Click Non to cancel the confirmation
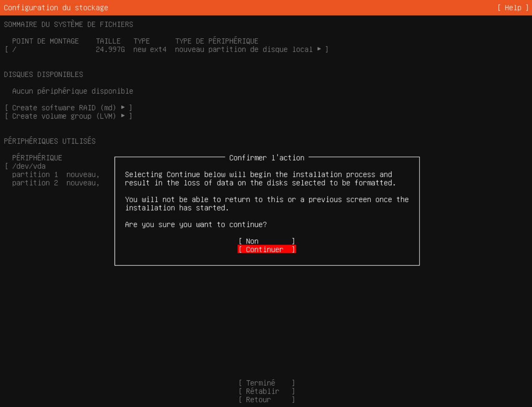The image size is (532, 407). (266, 241)
